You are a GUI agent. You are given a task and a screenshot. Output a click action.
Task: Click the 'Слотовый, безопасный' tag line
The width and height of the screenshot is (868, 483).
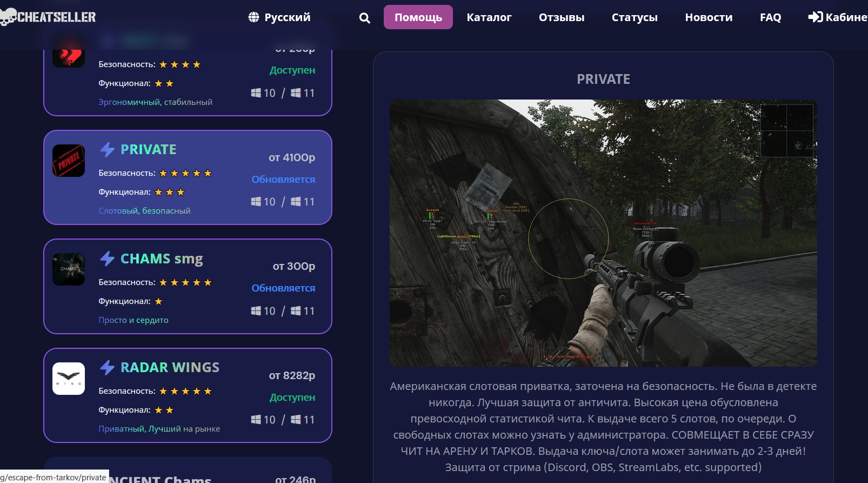[x=144, y=211]
